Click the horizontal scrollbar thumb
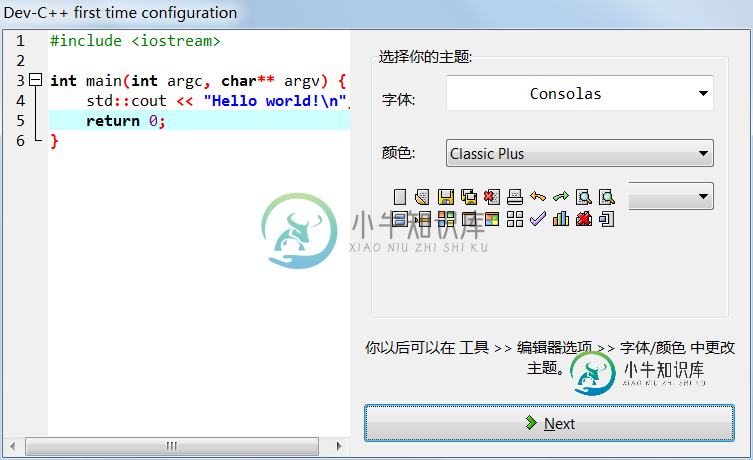Screen dimensions: 753x460 [171, 447]
